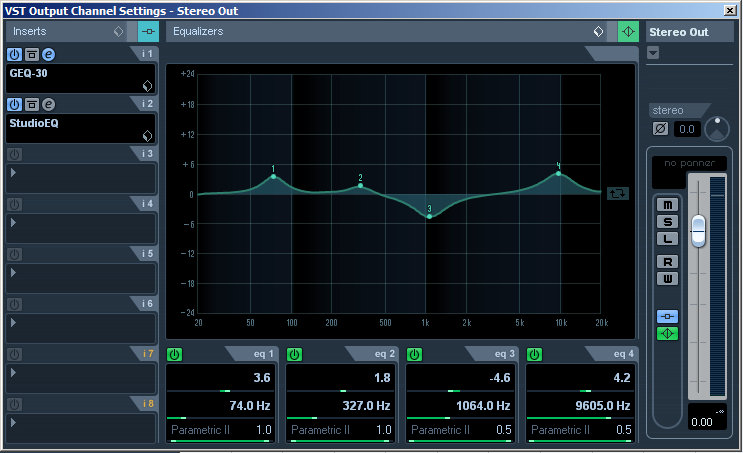The width and height of the screenshot is (743, 453).
Task: Disable the eq 1 band power button
Action: (174, 354)
